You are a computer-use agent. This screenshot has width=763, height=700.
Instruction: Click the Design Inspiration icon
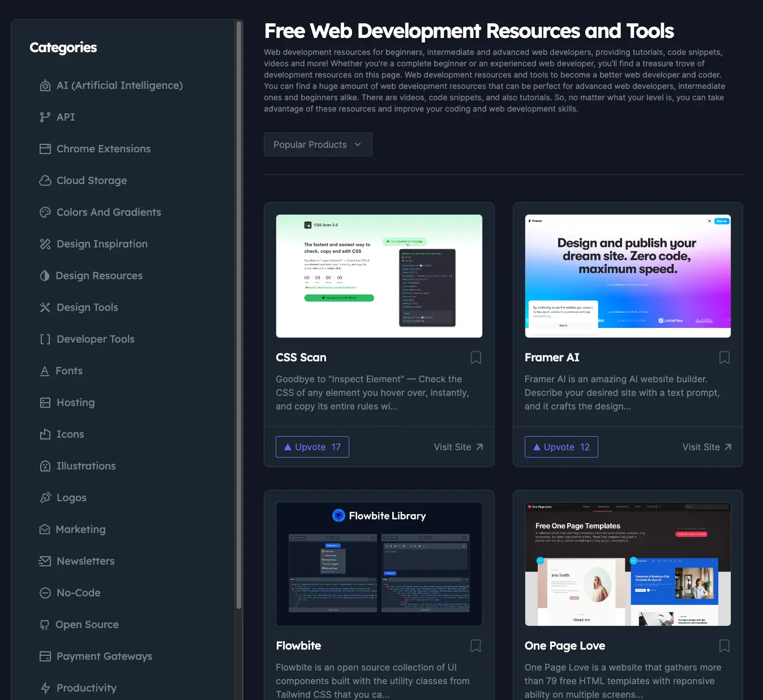point(45,244)
